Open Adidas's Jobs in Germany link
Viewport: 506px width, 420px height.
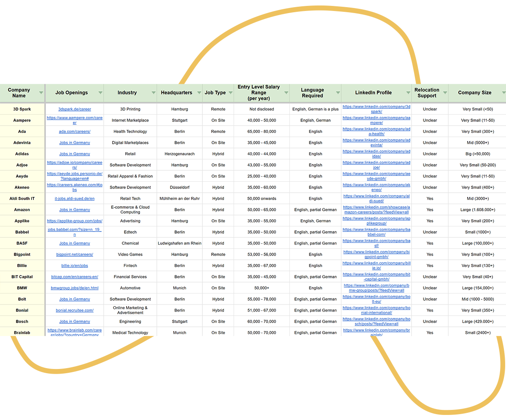point(75,154)
